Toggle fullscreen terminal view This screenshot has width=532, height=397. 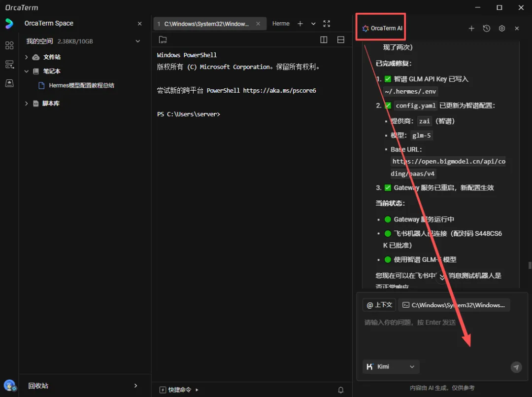(x=327, y=24)
